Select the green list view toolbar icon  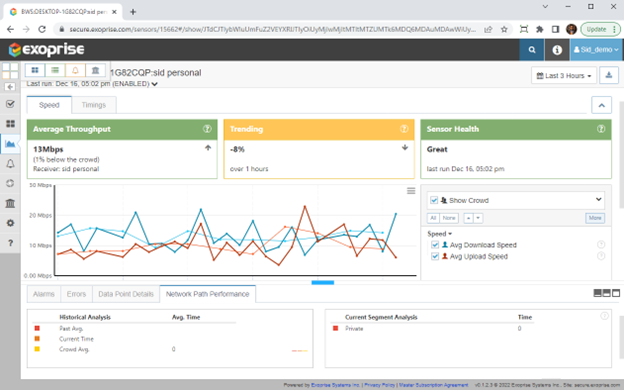coord(55,70)
